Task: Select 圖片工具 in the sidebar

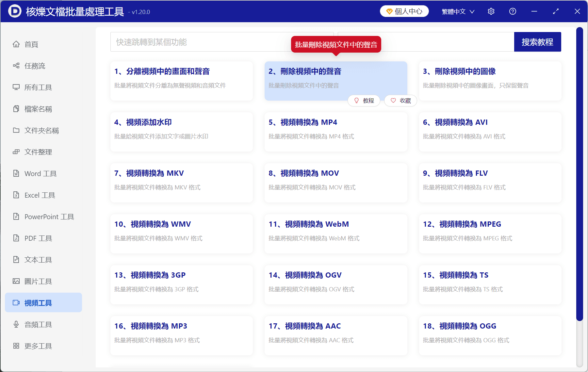Action: (43, 281)
